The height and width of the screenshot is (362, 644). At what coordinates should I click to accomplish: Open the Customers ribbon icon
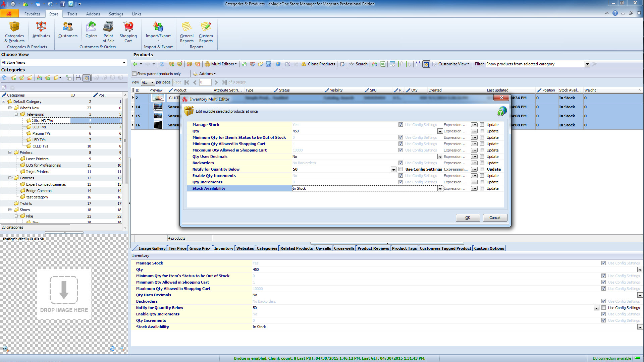[x=68, y=30]
